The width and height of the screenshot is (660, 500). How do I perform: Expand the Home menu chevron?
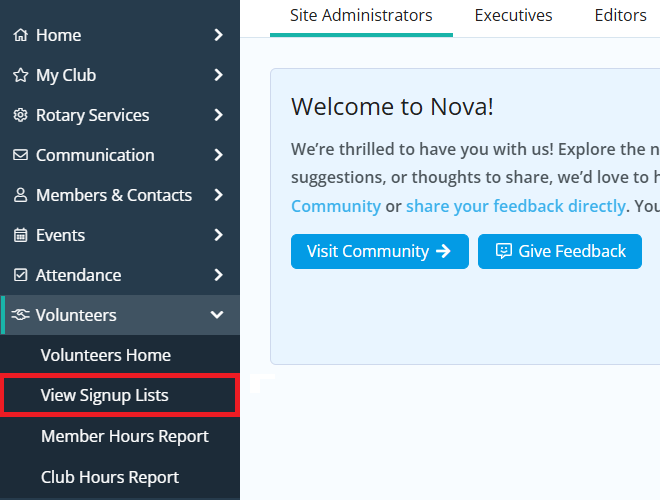[218, 35]
